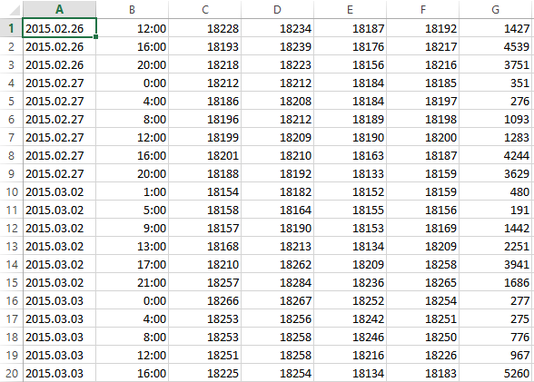Select row 15 header

coord(11,283)
